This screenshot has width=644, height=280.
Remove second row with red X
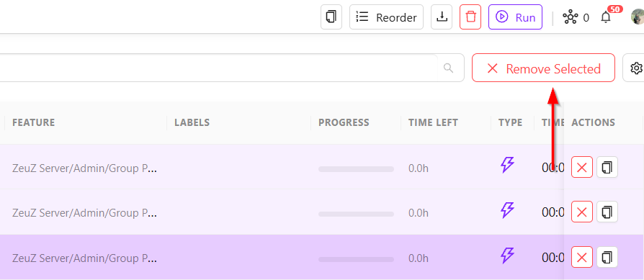click(582, 212)
